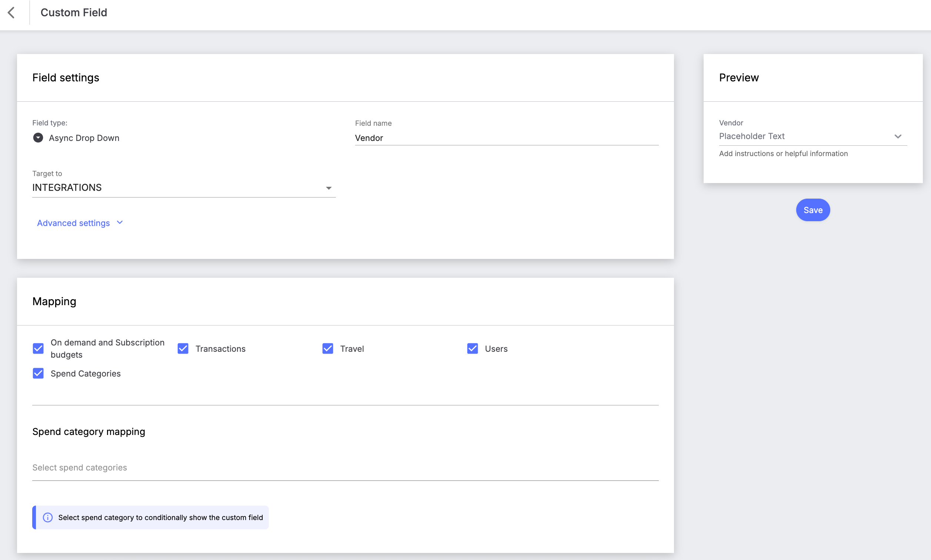This screenshot has width=931, height=560.
Task: Toggle the Travel checkbox
Action: (x=327, y=349)
